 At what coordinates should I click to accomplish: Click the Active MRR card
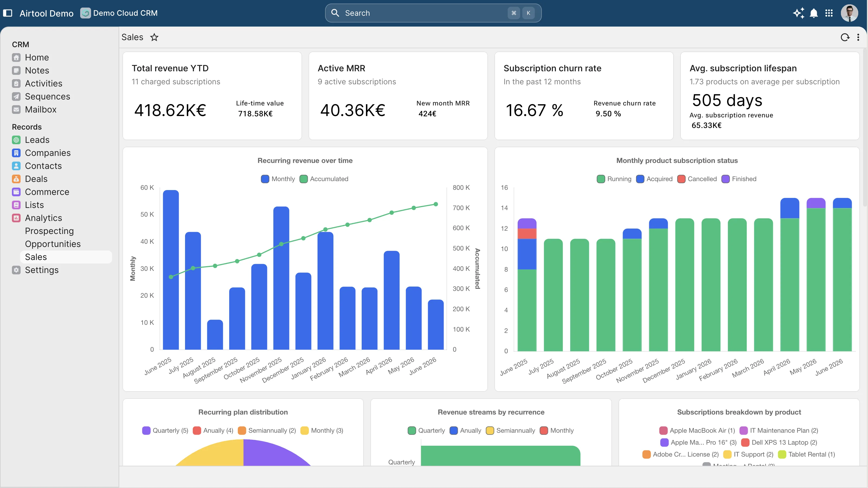click(x=398, y=96)
